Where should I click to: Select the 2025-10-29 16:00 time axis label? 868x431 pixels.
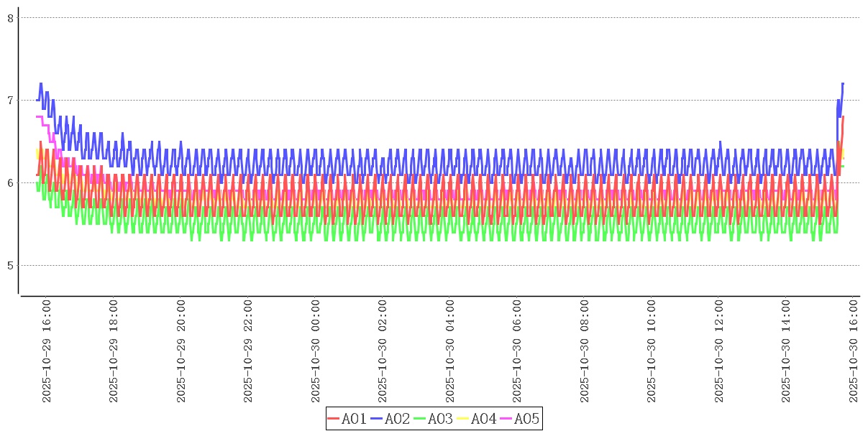coord(47,351)
